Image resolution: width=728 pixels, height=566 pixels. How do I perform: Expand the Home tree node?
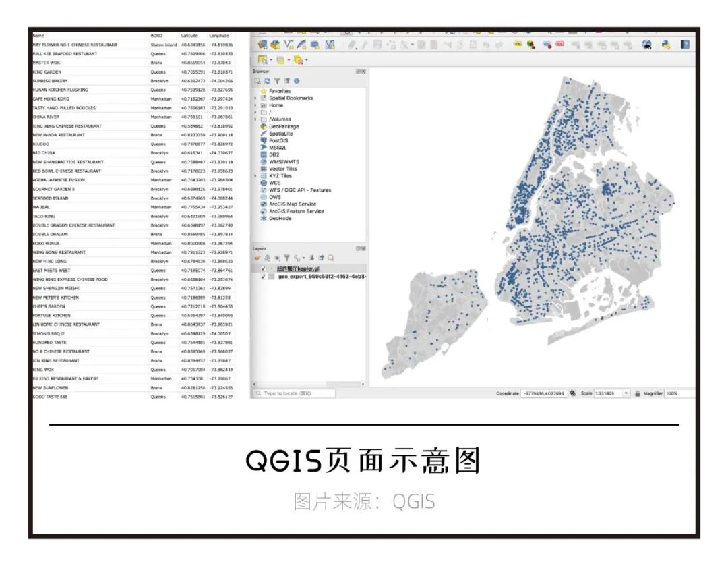pyautogui.click(x=255, y=105)
